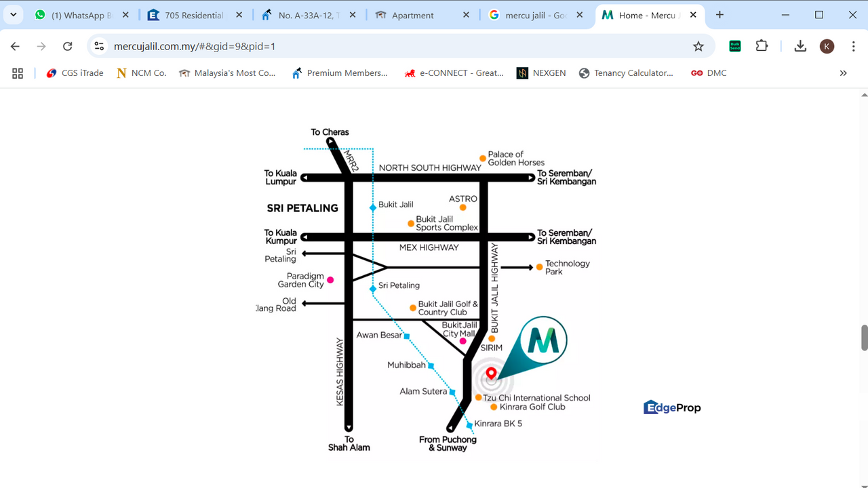Open the Bulk Send extension icon
The width and height of the screenshot is (868, 488).
click(x=735, y=46)
